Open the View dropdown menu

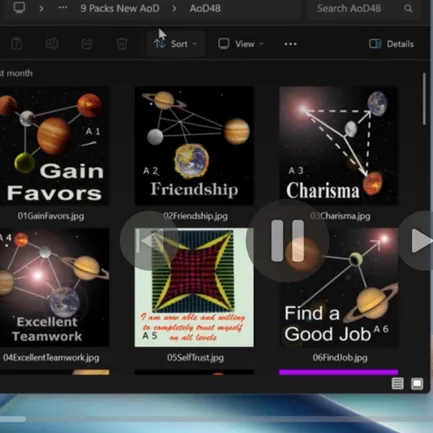241,44
